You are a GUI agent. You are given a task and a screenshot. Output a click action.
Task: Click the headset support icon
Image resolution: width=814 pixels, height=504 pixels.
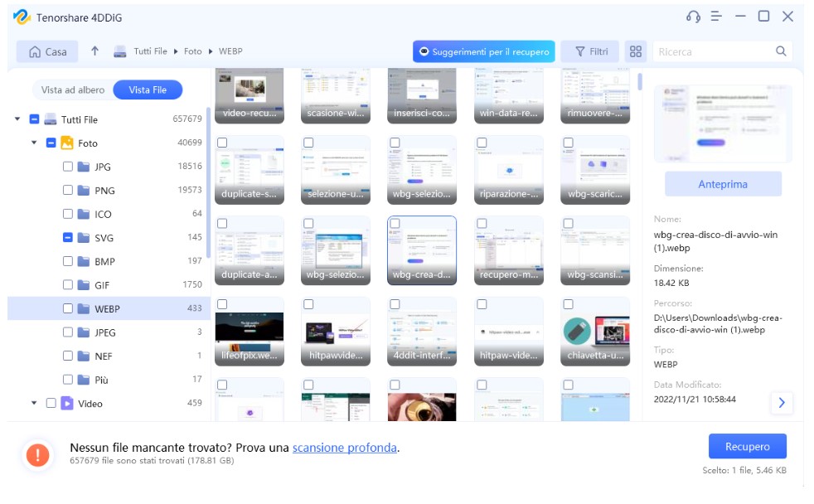[693, 17]
